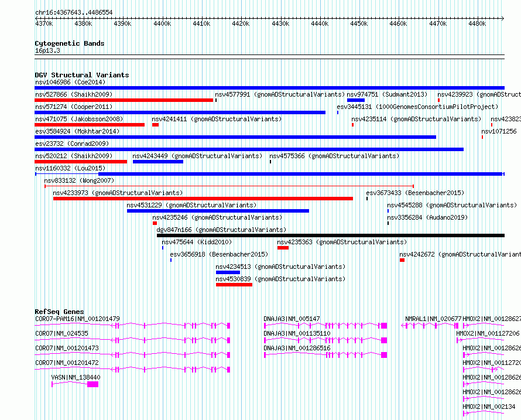The width and height of the screenshot is (521, 420).
Task: Open the nsv3356284 (Audano2019) label
Action: coord(427,217)
